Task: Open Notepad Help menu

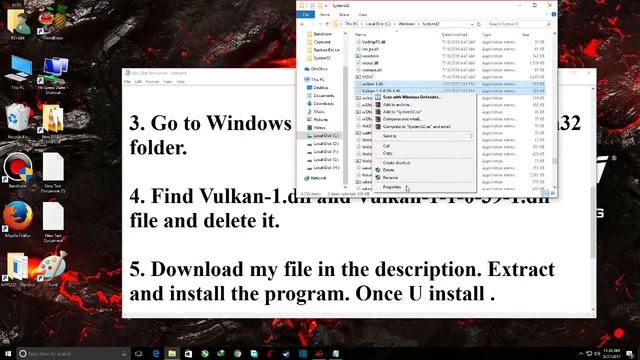Action: pos(180,82)
